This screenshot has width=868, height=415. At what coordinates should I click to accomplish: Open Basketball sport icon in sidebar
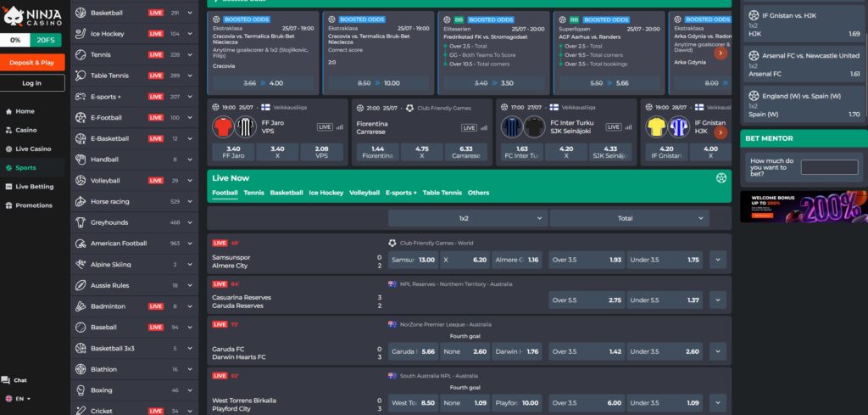(81, 13)
